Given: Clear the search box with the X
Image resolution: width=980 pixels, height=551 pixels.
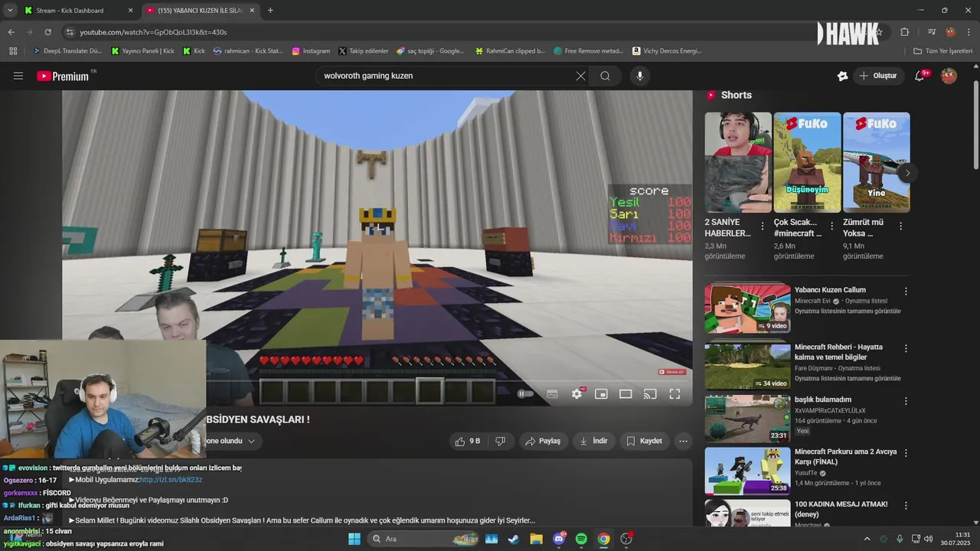Looking at the screenshot, I should click(580, 76).
